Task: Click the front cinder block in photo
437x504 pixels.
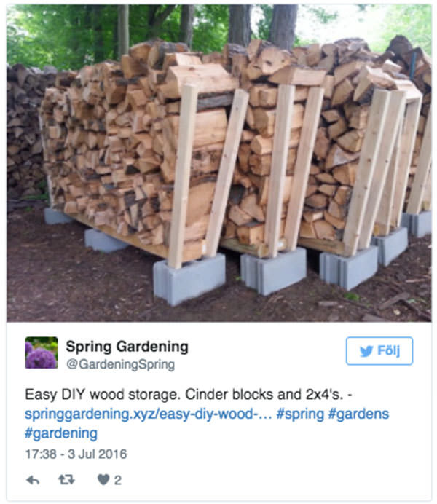Action: click(x=189, y=279)
